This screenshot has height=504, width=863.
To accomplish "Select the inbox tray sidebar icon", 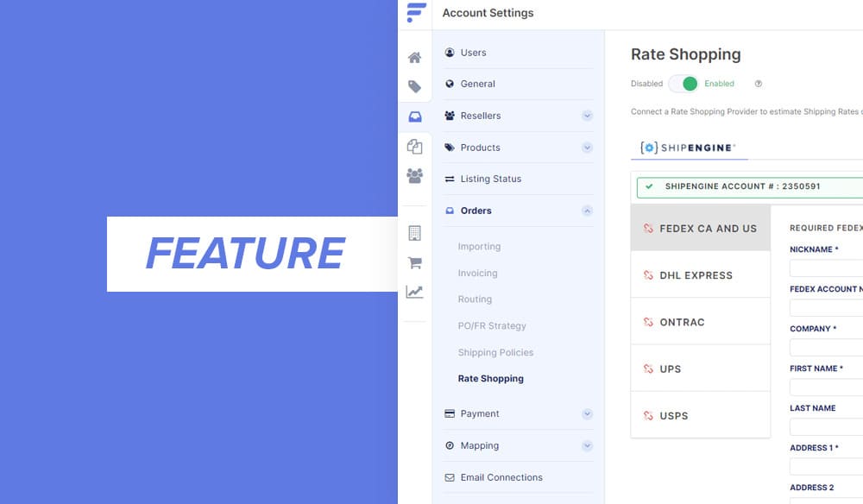I will pyautogui.click(x=414, y=117).
